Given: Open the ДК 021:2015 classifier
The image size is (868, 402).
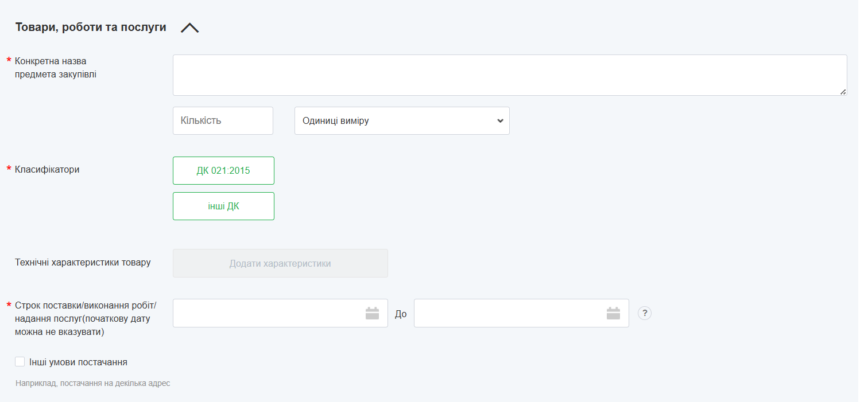Looking at the screenshot, I should click(x=223, y=171).
